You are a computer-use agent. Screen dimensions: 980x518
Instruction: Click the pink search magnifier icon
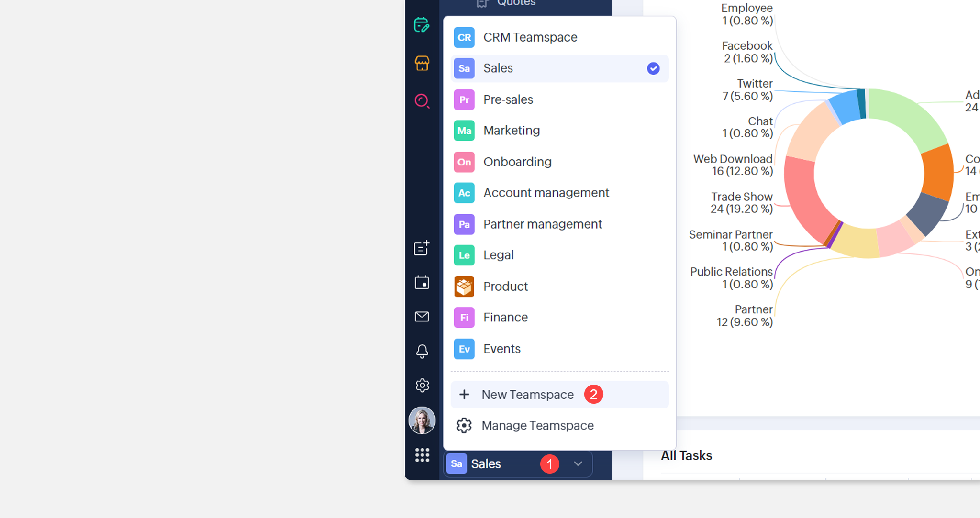coord(422,101)
